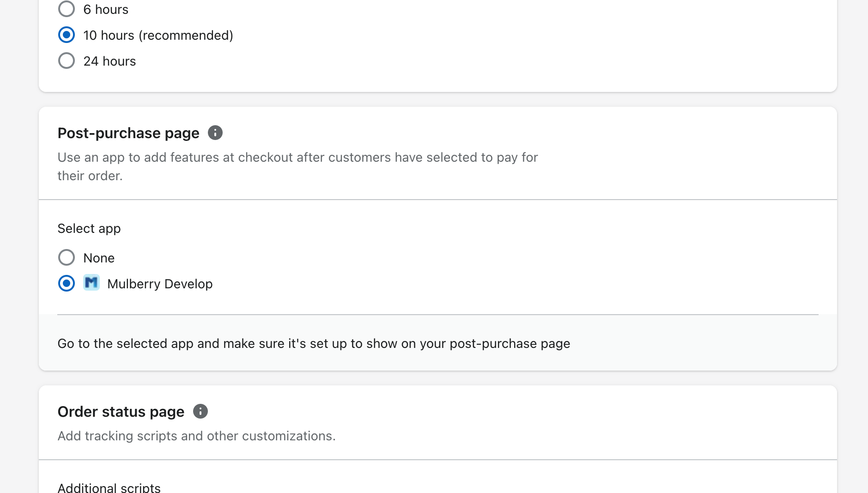Click the "Go to the selected app" notice

point(314,344)
